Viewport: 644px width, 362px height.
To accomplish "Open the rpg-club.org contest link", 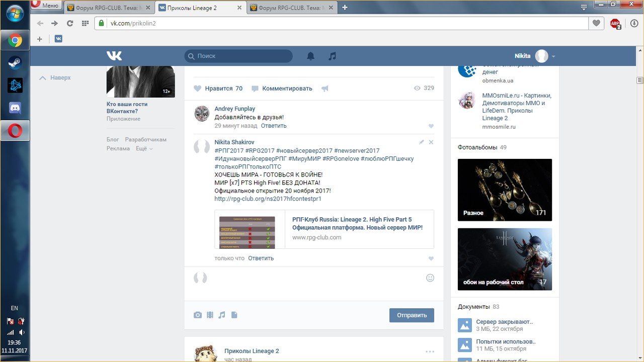I will pyautogui.click(x=268, y=199).
